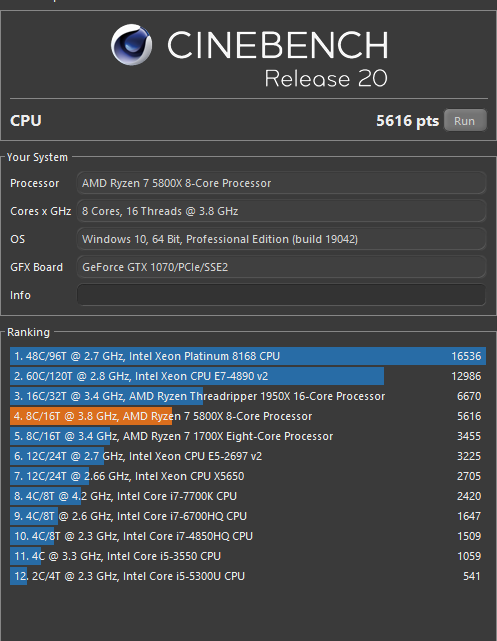This screenshot has width=497, height=641.
Task: Select the Core i7-7700K ranking row
Action: point(248,496)
